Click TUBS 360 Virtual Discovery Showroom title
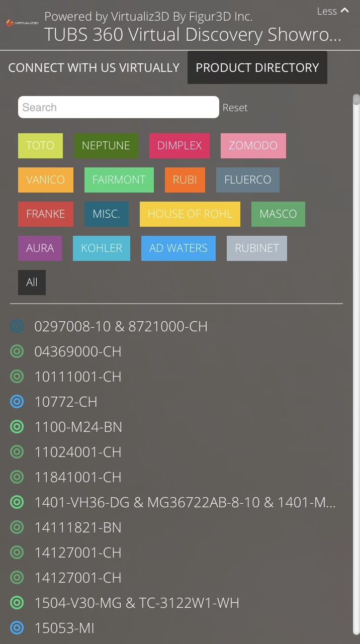Image resolution: width=360 pixels, height=644 pixels. point(193,35)
